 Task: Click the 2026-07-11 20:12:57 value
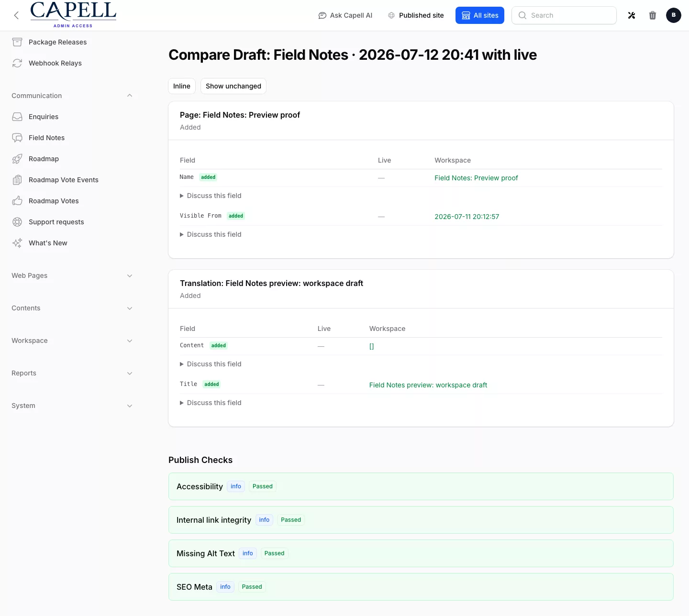coord(467,217)
